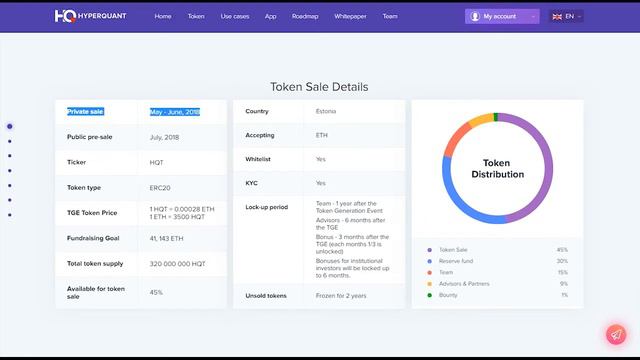Click the Fundraising Goal label
Screen dimensions: 640x360
[93, 238]
